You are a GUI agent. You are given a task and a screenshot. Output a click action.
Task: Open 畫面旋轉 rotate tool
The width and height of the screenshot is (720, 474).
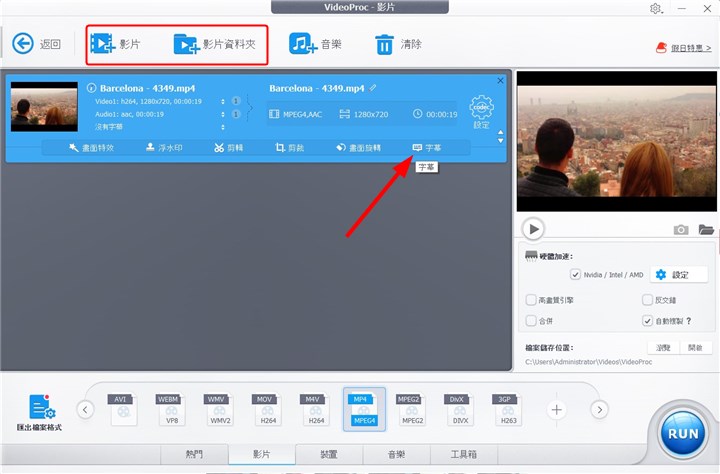(358, 148)
